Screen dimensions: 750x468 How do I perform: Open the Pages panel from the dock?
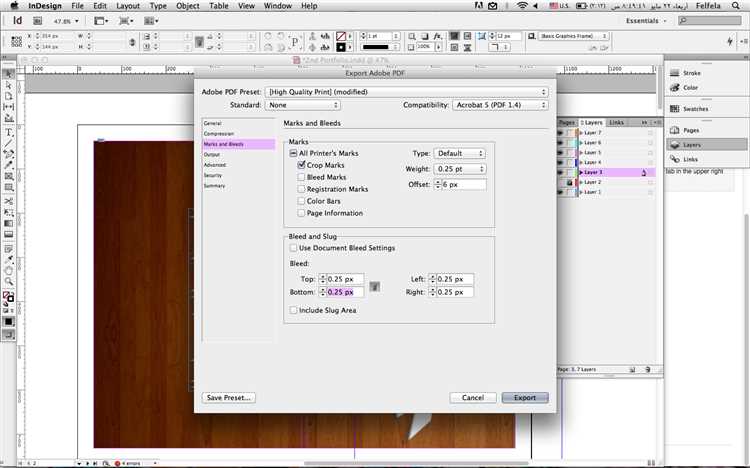(x=685, y=130)
